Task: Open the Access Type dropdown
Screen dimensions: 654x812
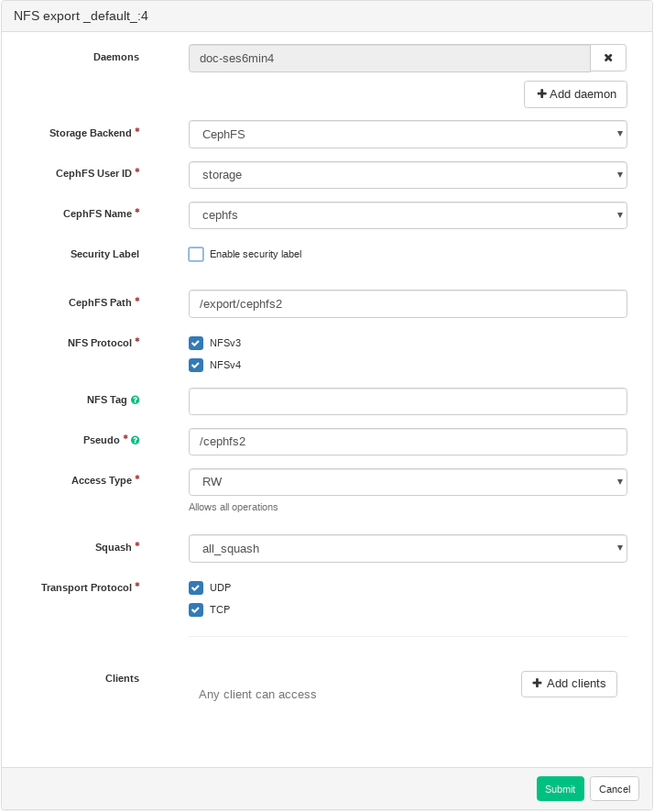Action: [x=408, y=482]
